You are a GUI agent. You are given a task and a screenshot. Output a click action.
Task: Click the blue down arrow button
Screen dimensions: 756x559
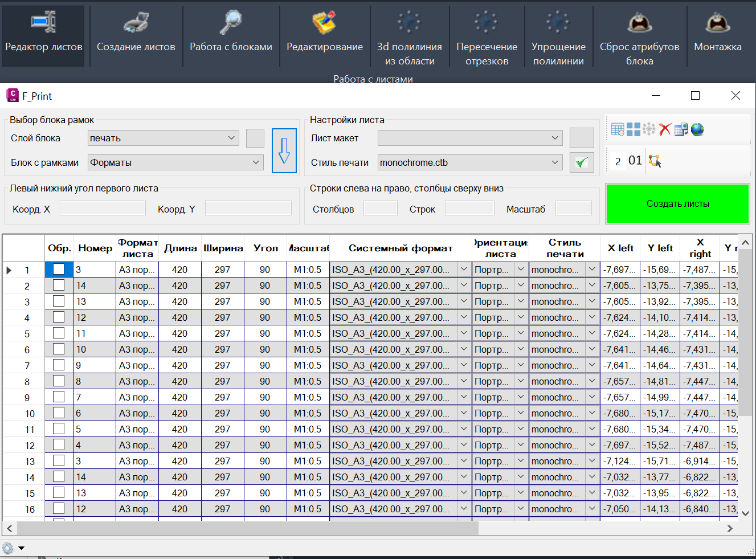click(x=284, y=150)
